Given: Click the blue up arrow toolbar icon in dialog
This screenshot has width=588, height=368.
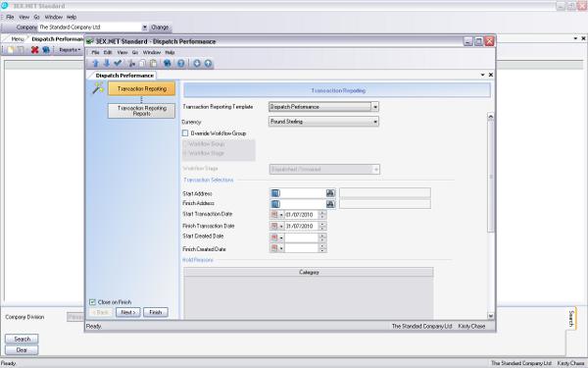Looking at the screenshot, I should point(96,64).
